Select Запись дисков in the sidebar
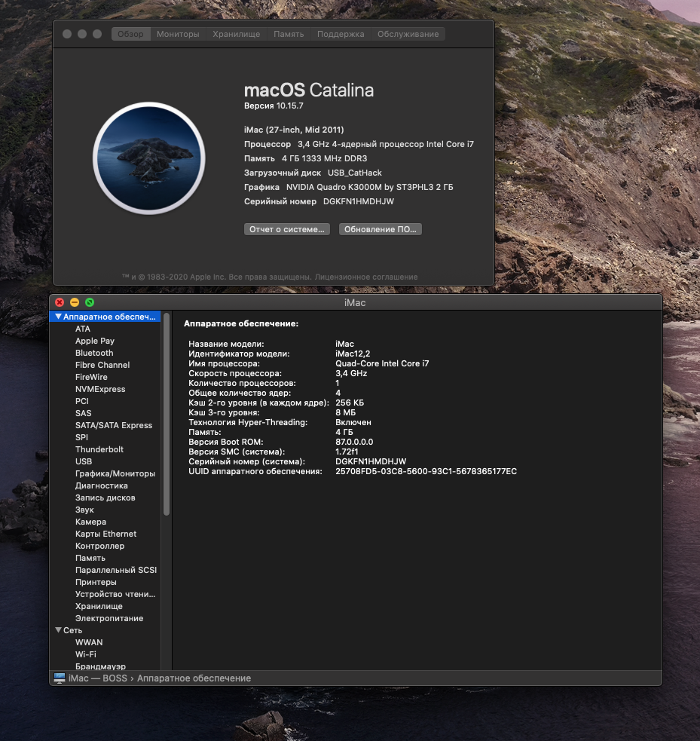700x741 pixels. (105, 498)
